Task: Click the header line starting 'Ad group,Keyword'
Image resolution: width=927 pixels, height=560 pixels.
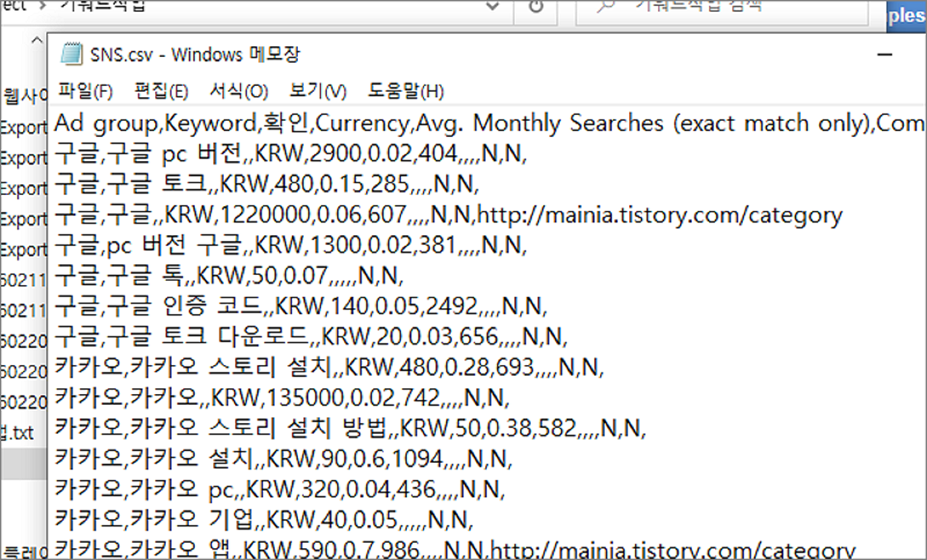Action: click(x=489, y=123)
